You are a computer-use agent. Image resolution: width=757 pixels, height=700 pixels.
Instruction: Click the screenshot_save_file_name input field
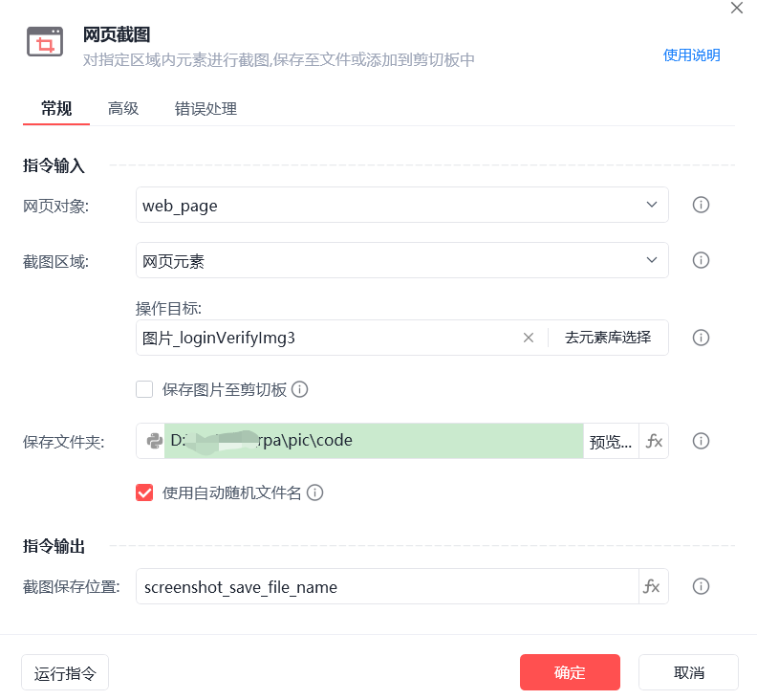point(382,586)
